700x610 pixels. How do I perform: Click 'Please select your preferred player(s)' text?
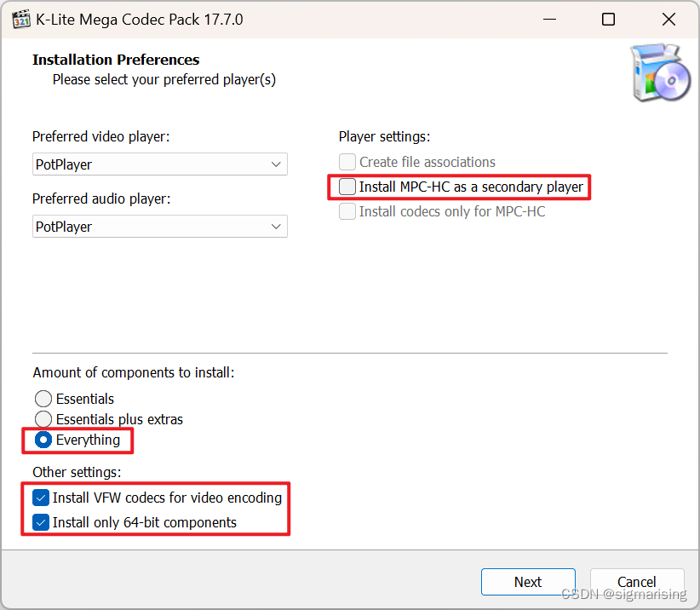coord(164,79)
